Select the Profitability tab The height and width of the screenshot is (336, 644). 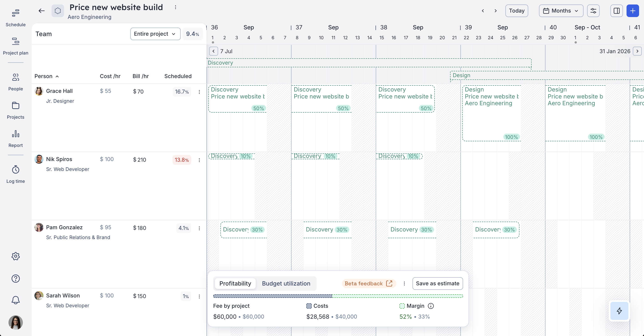point(235,284)
